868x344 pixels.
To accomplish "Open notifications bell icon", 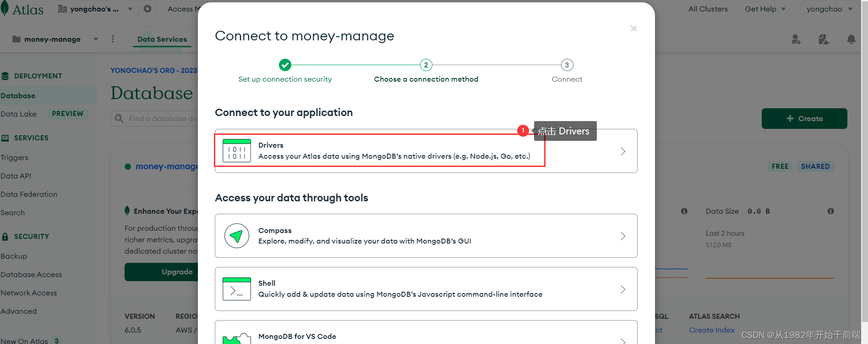I will tap(851, 39).
